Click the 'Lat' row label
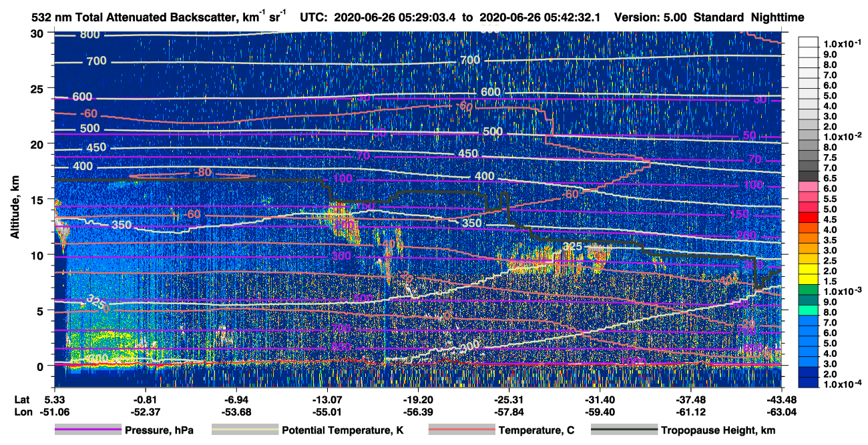Viewport: 868px width, 445px height. (21, 399)
